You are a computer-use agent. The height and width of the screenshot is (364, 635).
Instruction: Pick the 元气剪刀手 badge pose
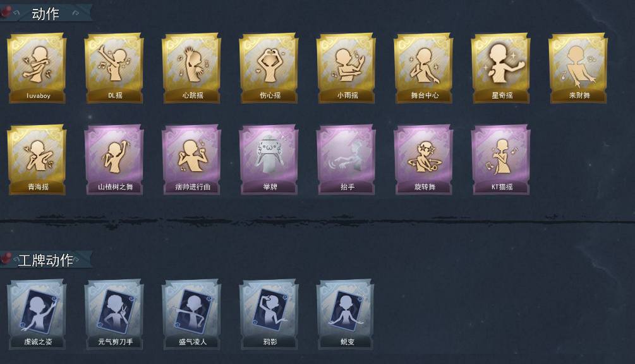(114, 314)
